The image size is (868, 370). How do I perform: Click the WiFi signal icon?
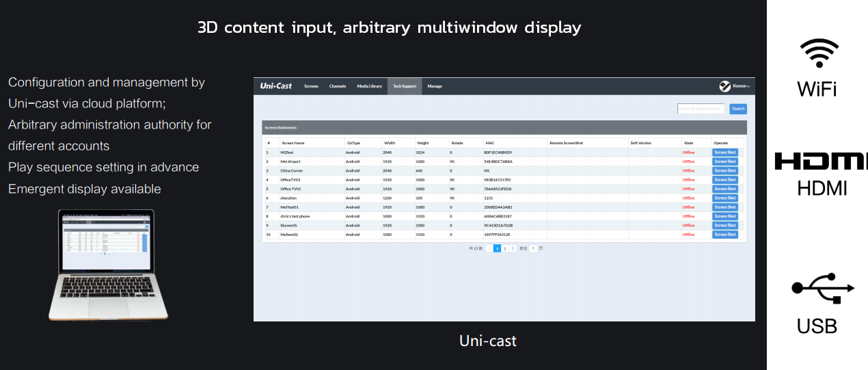tap(819, 53)
